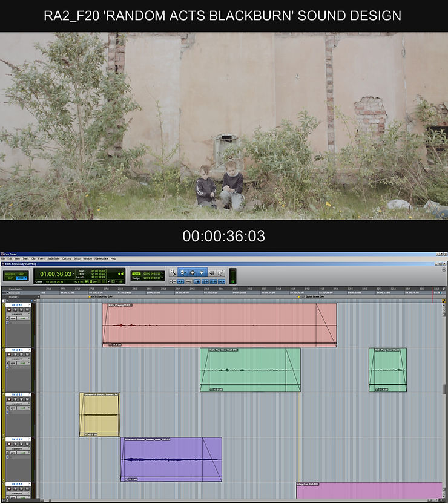
Task: Select the Grabber hand tool
Action: point(202,272)
